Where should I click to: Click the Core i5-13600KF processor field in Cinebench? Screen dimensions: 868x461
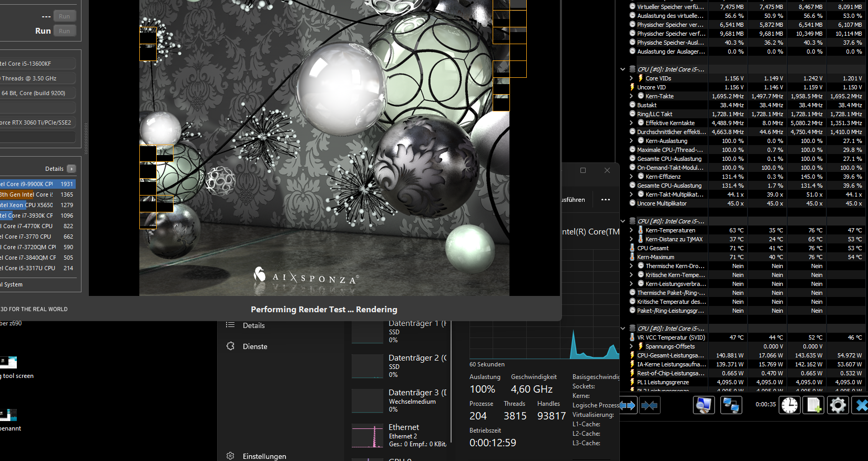click(38, 64)
